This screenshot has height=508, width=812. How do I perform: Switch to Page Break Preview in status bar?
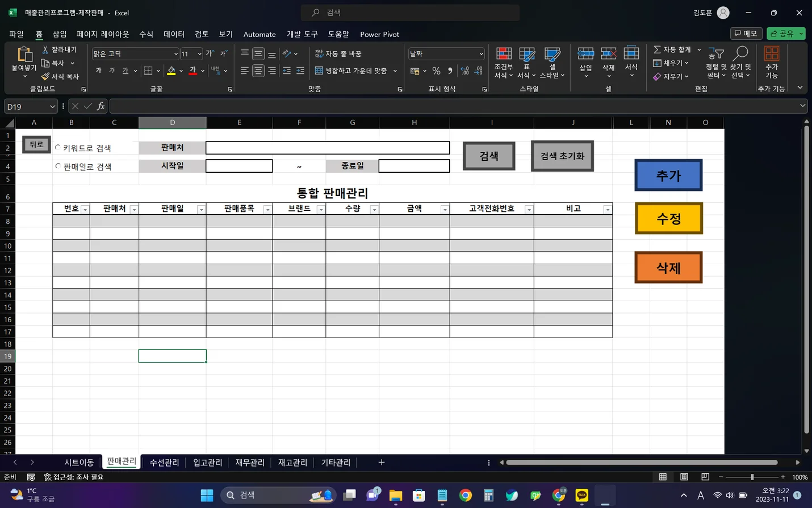click(705, 477)
